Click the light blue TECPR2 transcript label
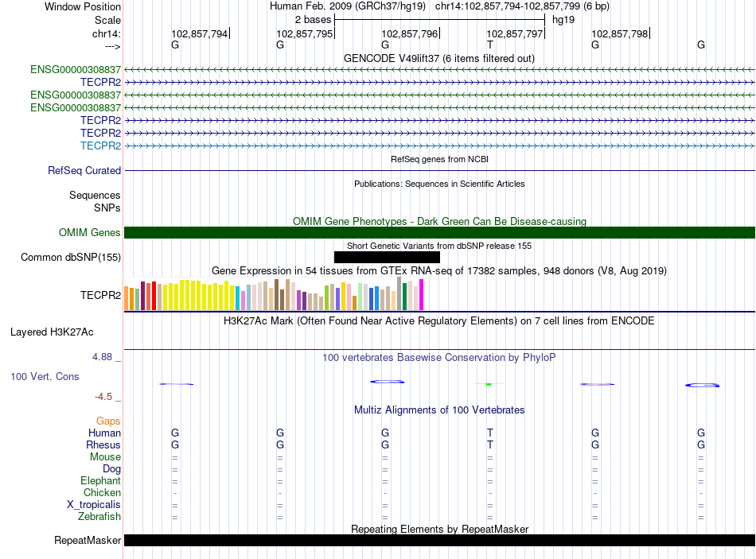 click(100, 146)
